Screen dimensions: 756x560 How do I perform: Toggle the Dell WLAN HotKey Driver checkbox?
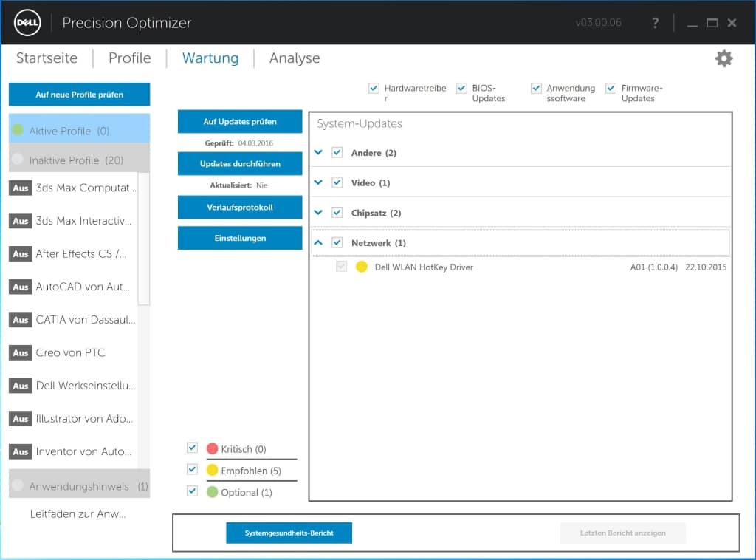tap(341, 266)
